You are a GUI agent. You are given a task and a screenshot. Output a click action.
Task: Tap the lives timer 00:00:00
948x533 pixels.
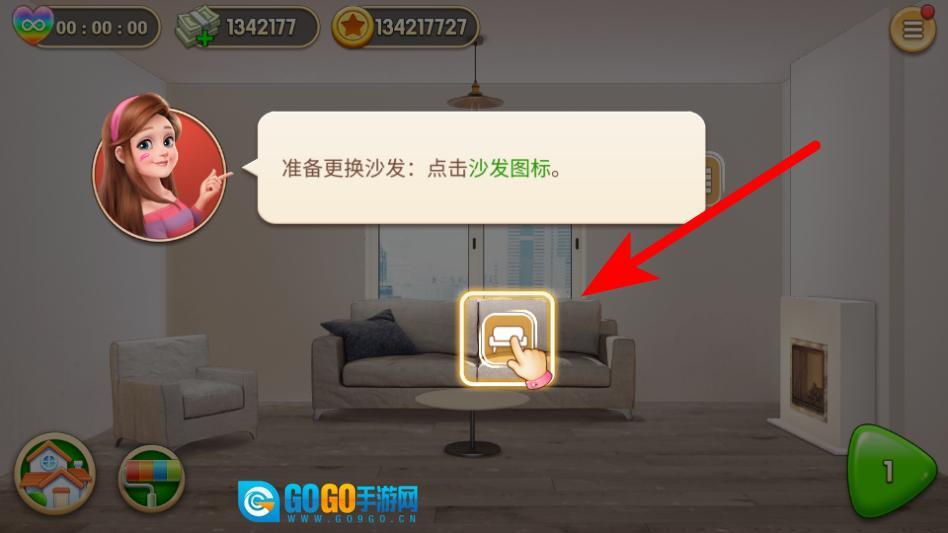pos(102,28)
